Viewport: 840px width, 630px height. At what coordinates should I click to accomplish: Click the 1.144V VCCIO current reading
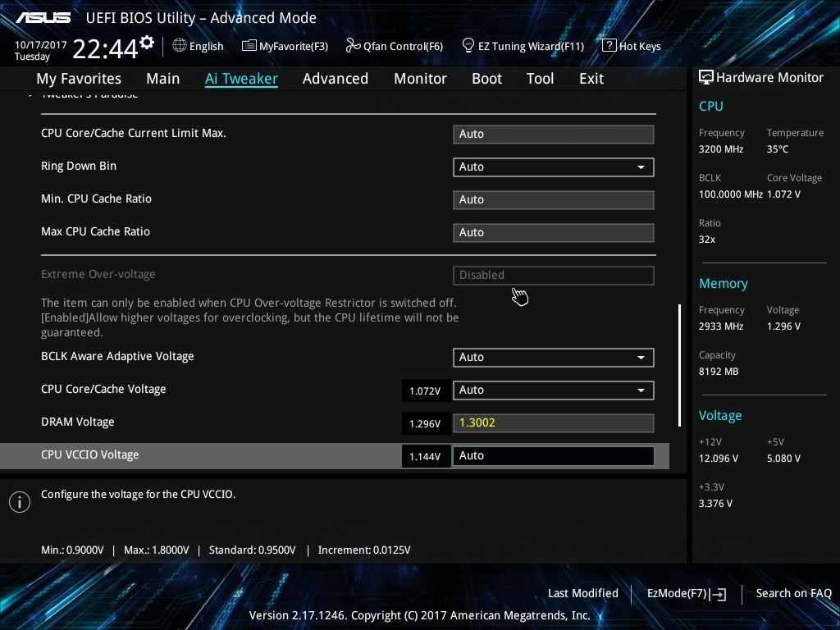pyautogui.click(x=426, y=456)
